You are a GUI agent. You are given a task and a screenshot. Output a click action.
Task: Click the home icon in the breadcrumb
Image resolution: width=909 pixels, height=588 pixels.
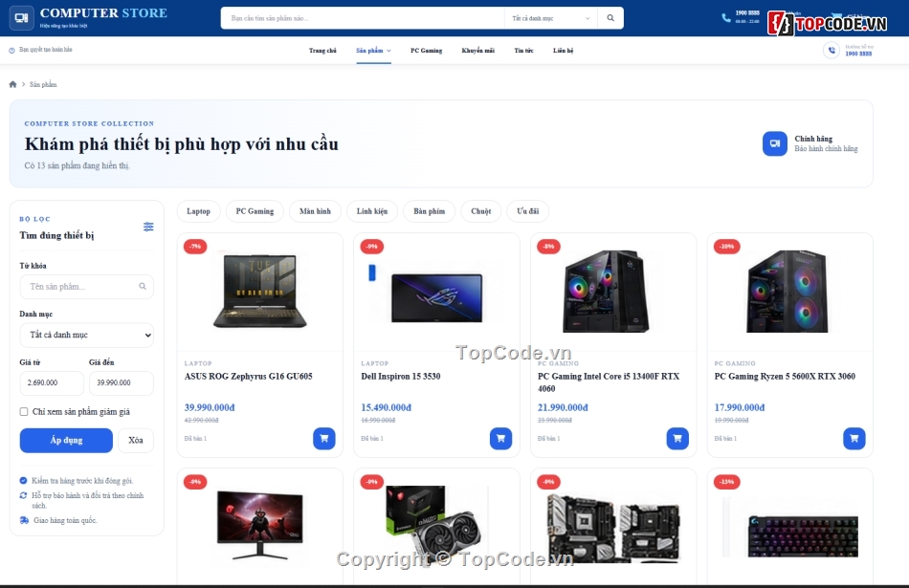click(x=12, y=84)
